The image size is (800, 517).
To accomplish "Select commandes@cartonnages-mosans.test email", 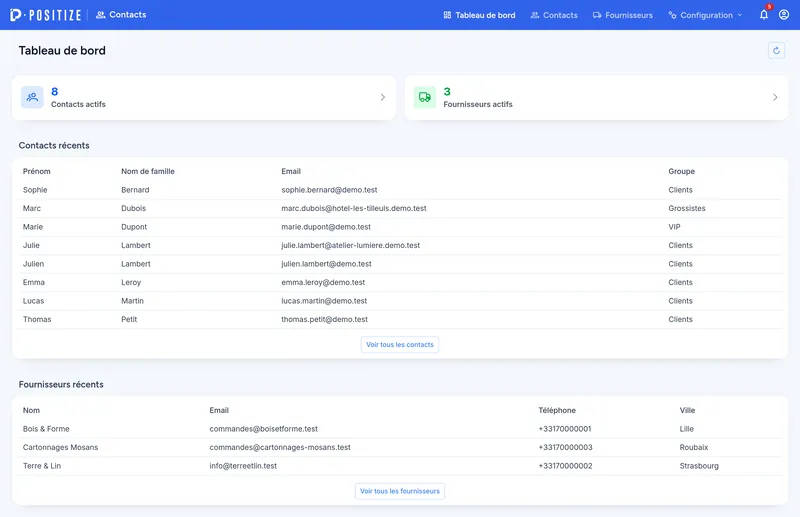I will 280,447.
